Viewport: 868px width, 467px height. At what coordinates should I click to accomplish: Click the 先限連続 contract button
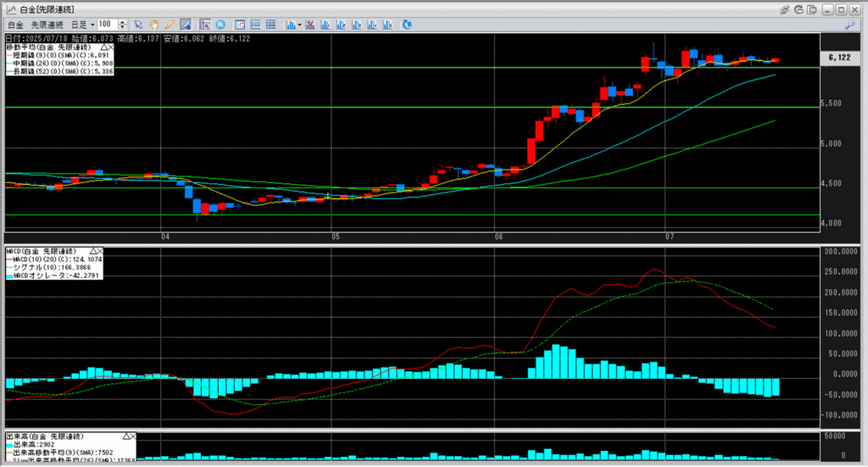[x=48, y=25]
